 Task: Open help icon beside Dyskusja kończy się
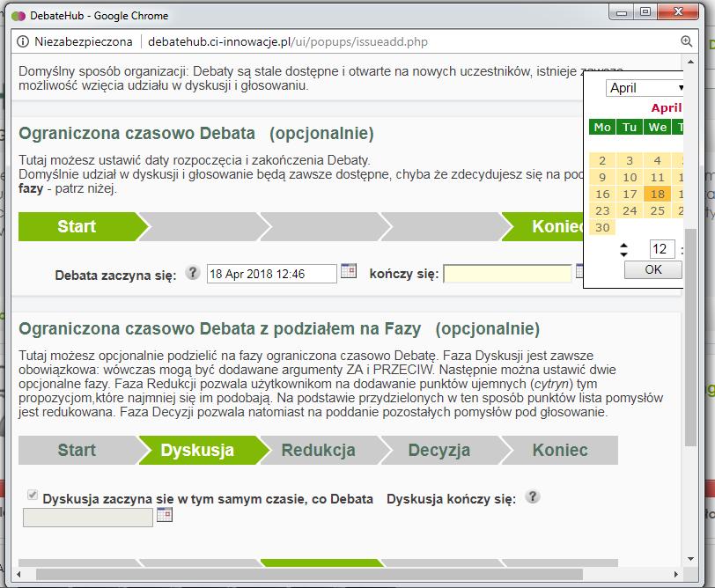point(532,496)
